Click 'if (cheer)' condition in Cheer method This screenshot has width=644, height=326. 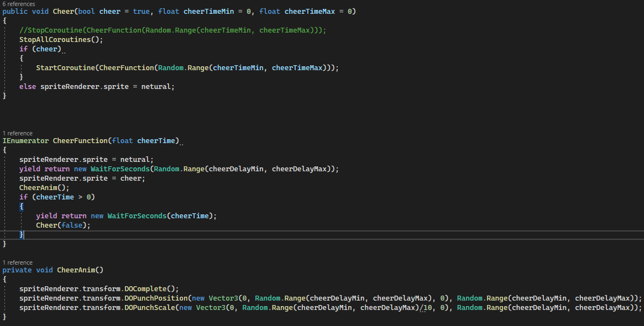point(40,49)
